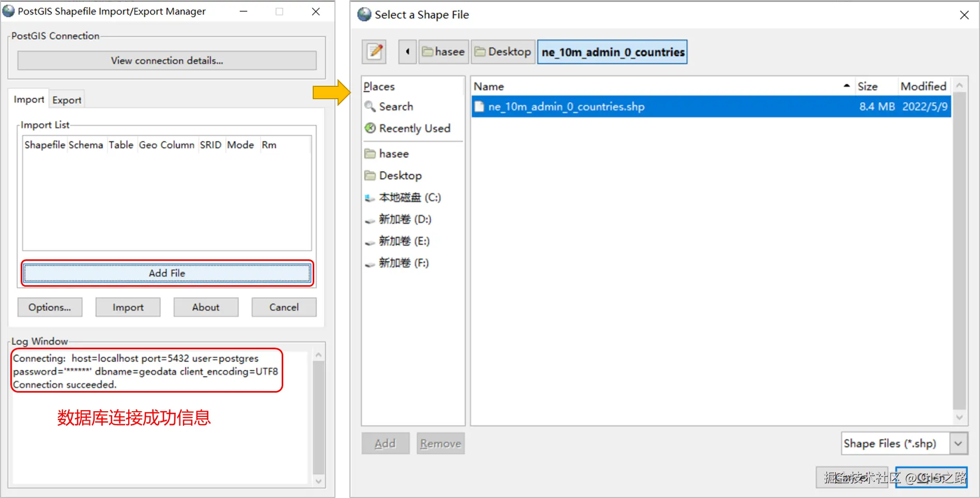This screenshot has width=980, height=498.
Task: Click the Schema column header
Action: click(x=86, y=145)
